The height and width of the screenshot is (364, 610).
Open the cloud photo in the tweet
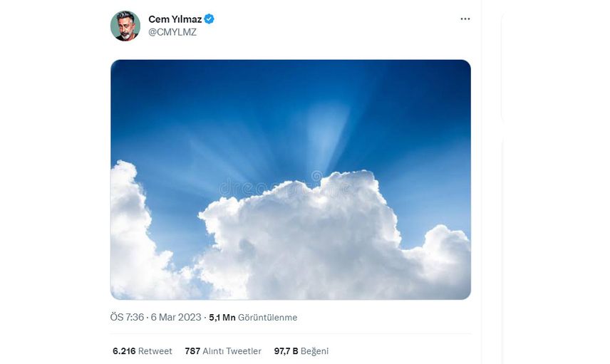(291, 180)
